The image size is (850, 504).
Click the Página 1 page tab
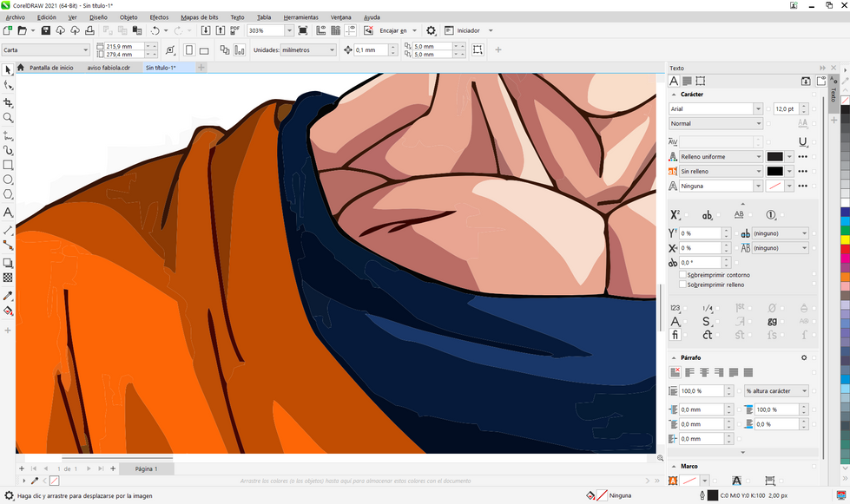pos(146,468)
